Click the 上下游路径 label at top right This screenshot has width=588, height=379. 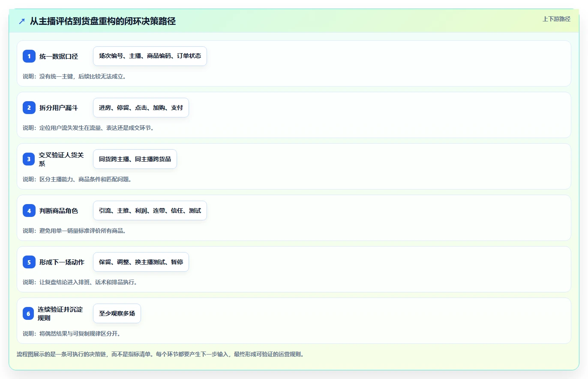tap(556, 19)
